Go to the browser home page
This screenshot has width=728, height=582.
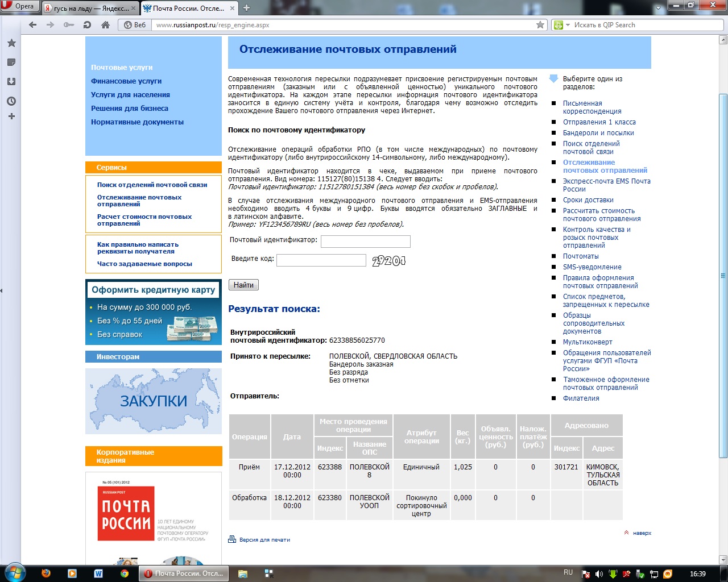click(105, 25)
